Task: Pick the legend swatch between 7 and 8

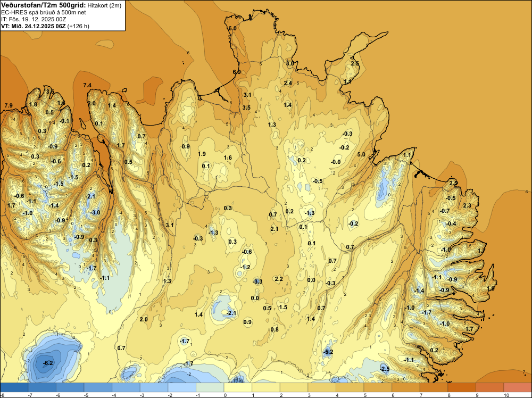Action: pos(434,387)
